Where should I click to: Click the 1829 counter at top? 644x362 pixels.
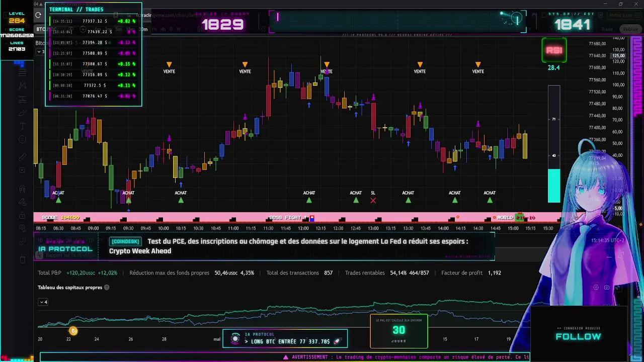(223, 24)
